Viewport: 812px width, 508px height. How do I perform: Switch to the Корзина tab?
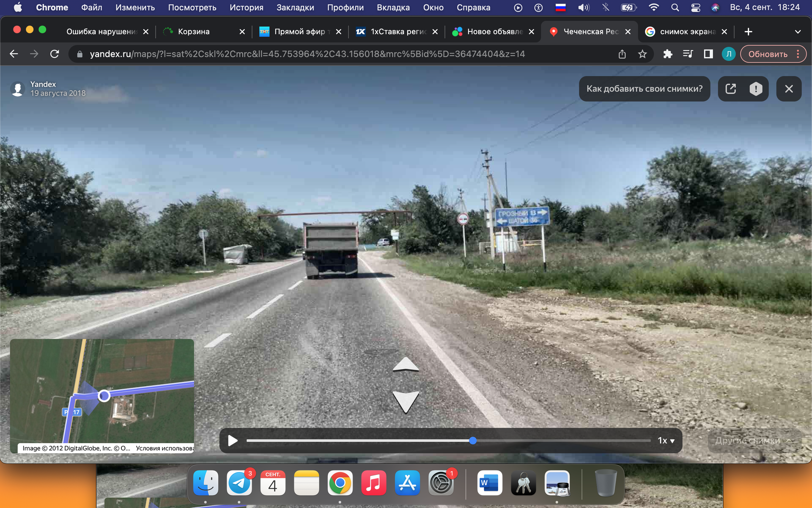tap(194, 32)
